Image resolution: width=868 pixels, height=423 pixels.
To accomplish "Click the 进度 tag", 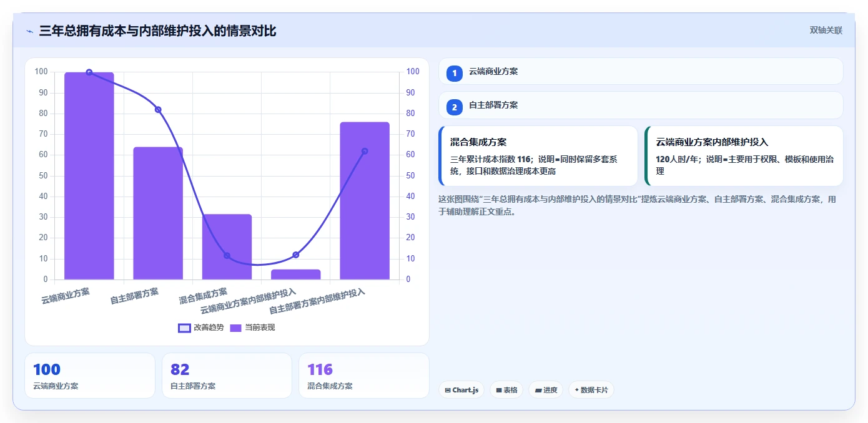I will pos(546,390).
